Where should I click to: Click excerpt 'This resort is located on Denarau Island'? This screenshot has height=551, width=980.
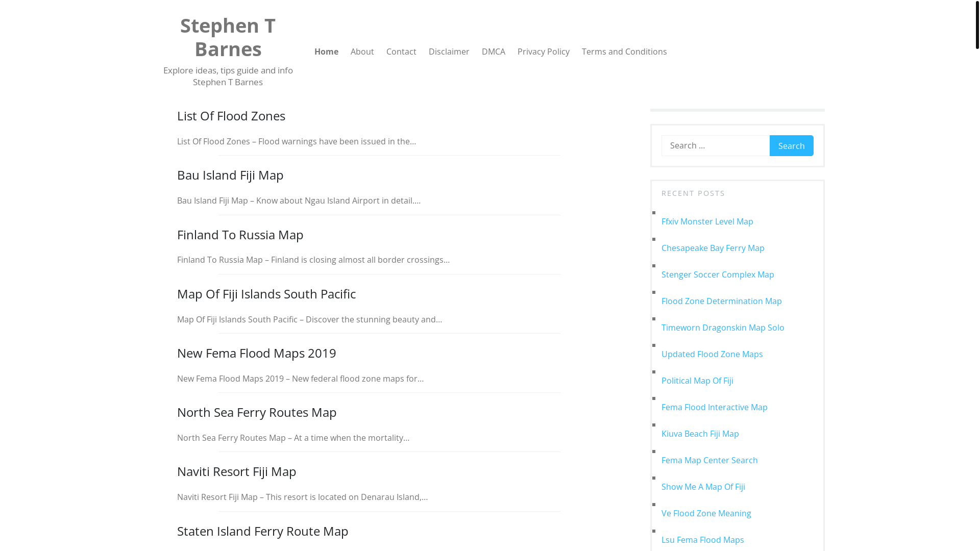point(342,497)
